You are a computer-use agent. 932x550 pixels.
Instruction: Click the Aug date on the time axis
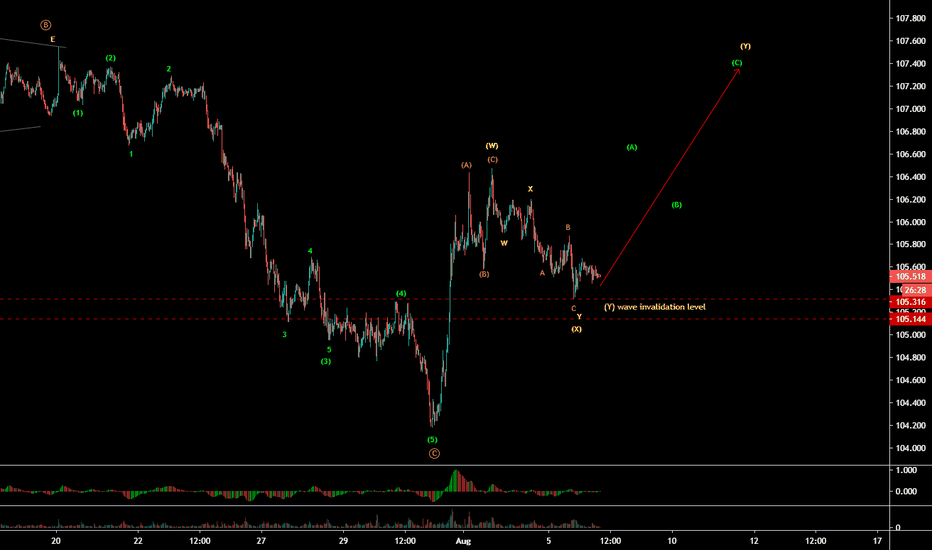[463, 541]
